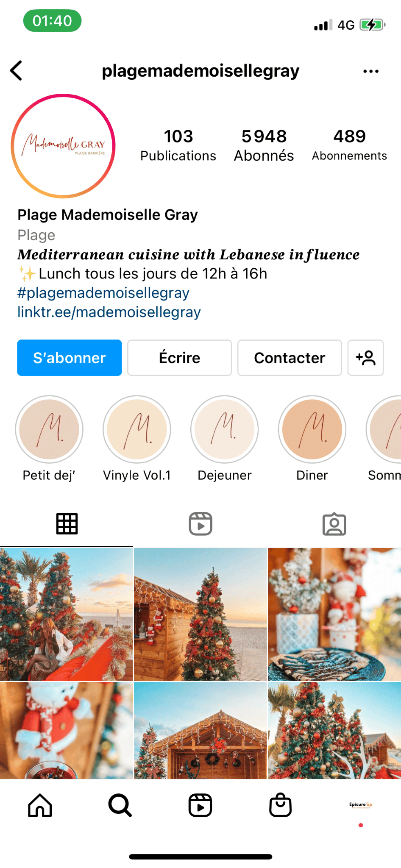The width and height of the screenshot is (401, 868).
Task: Open the three-dot options menu
Action: [x=371, y=71]
